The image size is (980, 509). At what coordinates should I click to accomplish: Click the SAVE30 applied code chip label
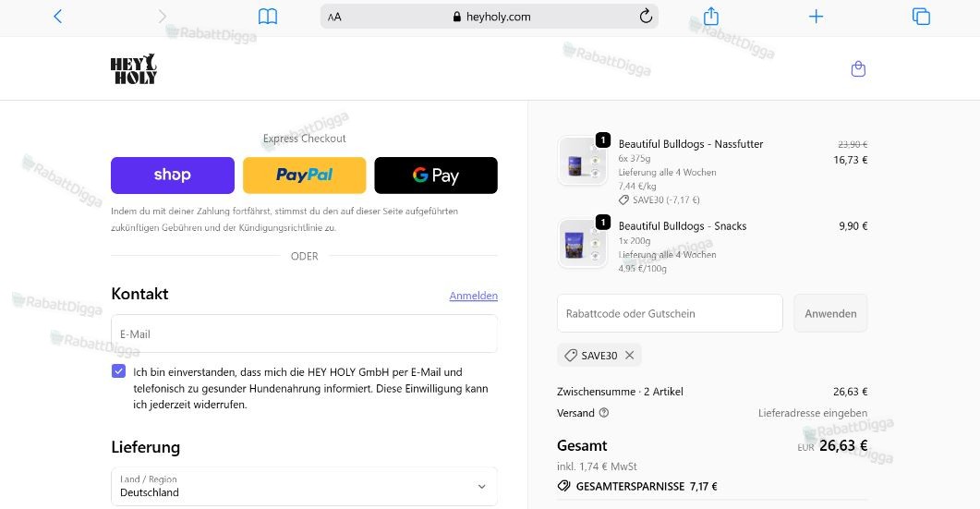[599, 355]
